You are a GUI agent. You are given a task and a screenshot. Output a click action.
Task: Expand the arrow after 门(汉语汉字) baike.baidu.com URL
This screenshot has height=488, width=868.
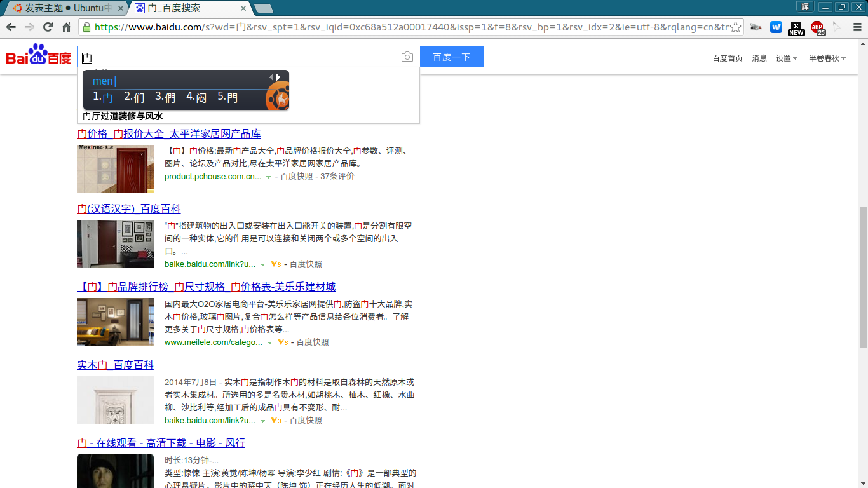(262, 265)
